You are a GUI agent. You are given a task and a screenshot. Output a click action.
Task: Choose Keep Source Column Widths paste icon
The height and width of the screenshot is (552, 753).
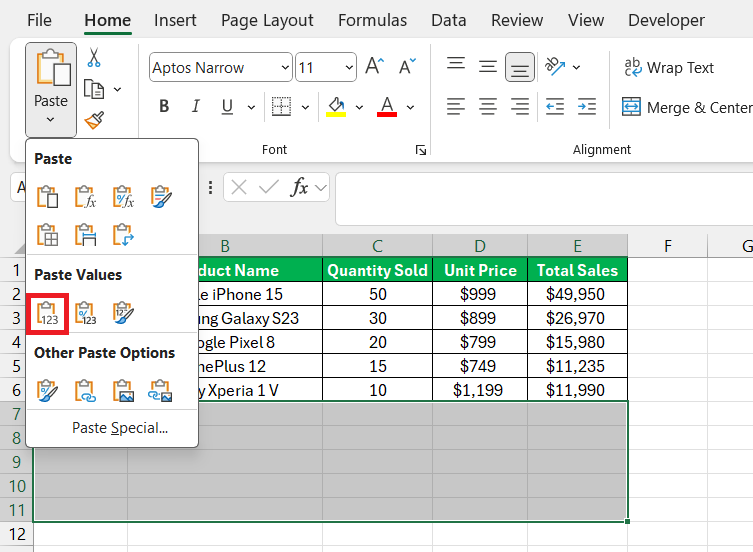click(x=85, y=235)
